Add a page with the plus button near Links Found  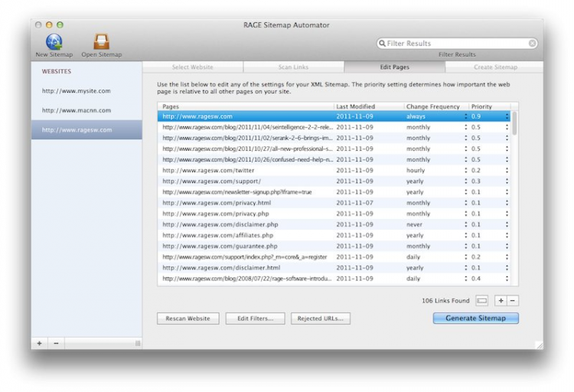click(x=501, y=301)
